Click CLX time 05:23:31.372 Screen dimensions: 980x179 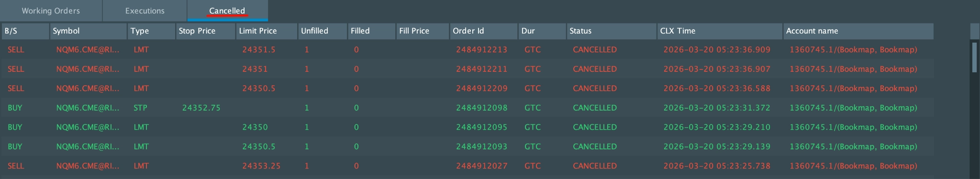(x=717, y=108)
